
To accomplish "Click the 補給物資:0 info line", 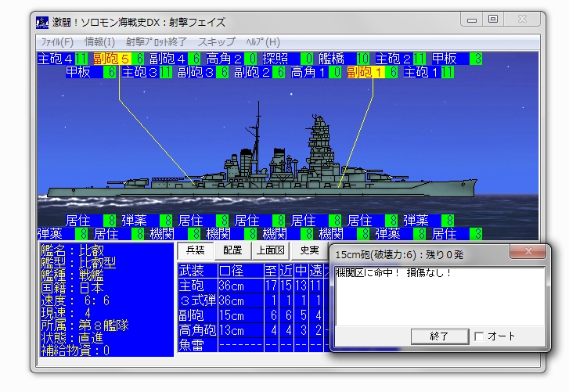I will point(75,351).
